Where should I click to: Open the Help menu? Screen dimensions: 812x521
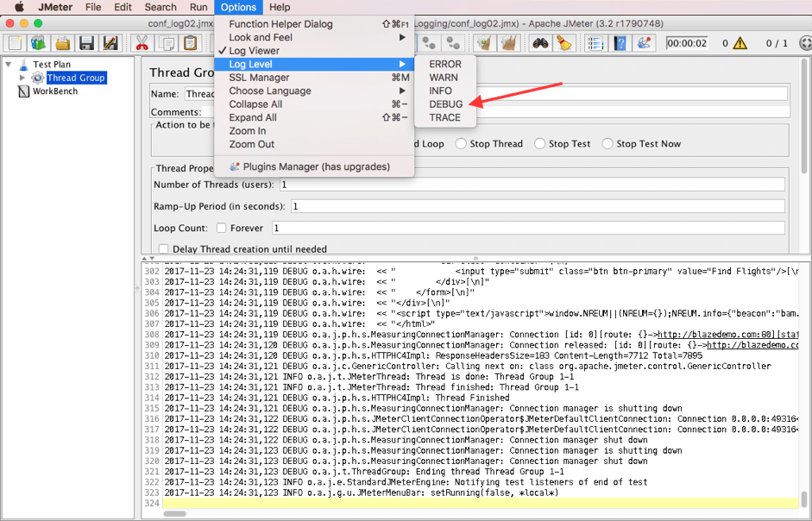pos(280,7)
